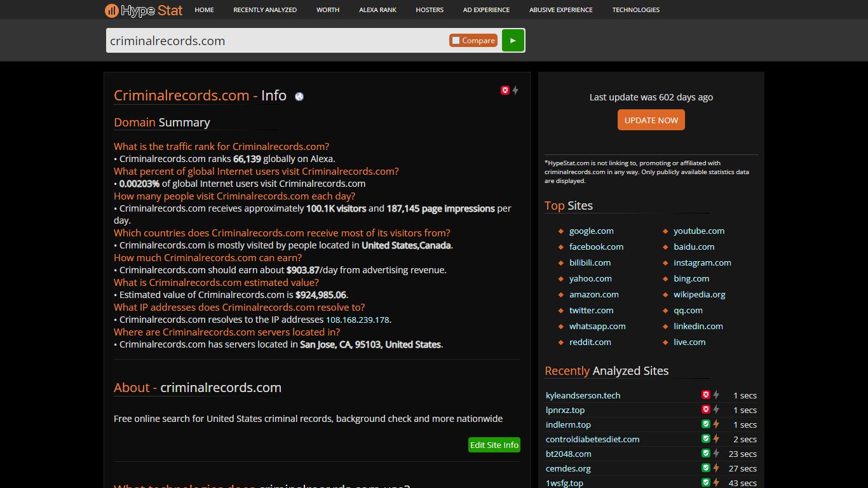
Task: Click the grey lightning icon beside Criminalrecords.com heading
Action: coord(515,90)
